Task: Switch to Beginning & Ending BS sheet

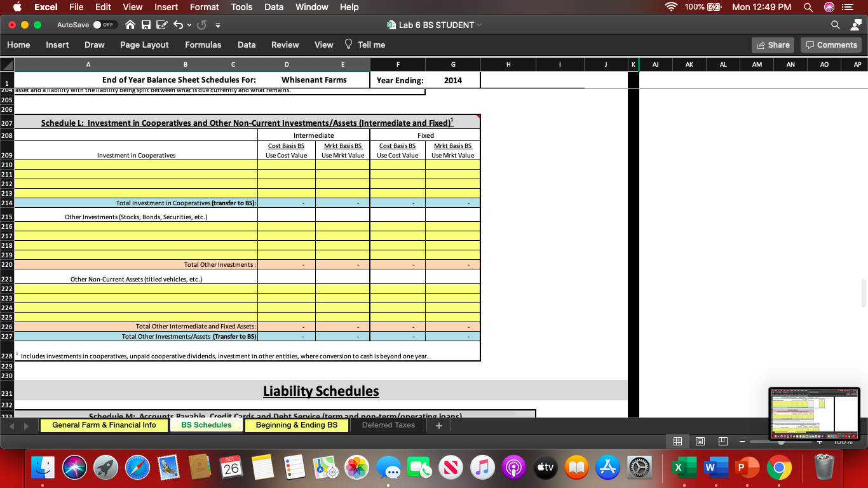Action: pos(297,425)
